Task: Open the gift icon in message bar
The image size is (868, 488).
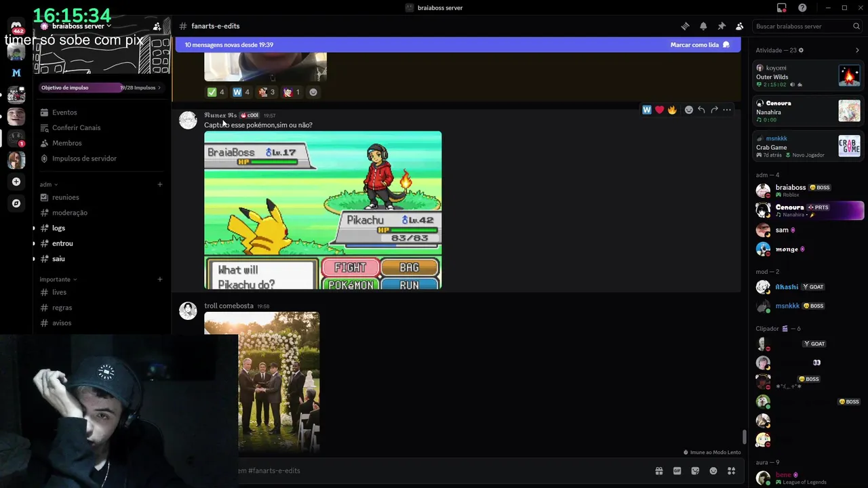Action: (x=658, y=471)
